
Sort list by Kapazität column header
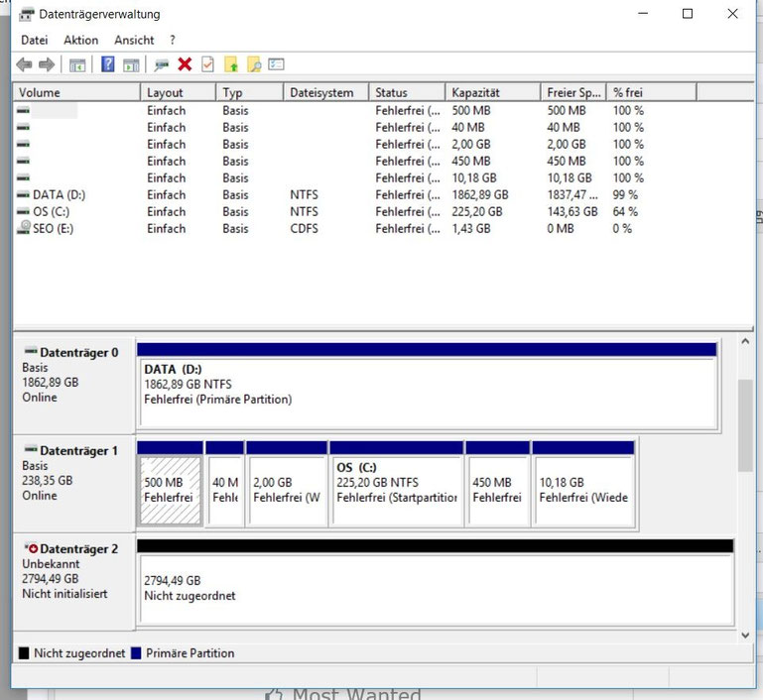pyautogui.click(x=474, y=92)
